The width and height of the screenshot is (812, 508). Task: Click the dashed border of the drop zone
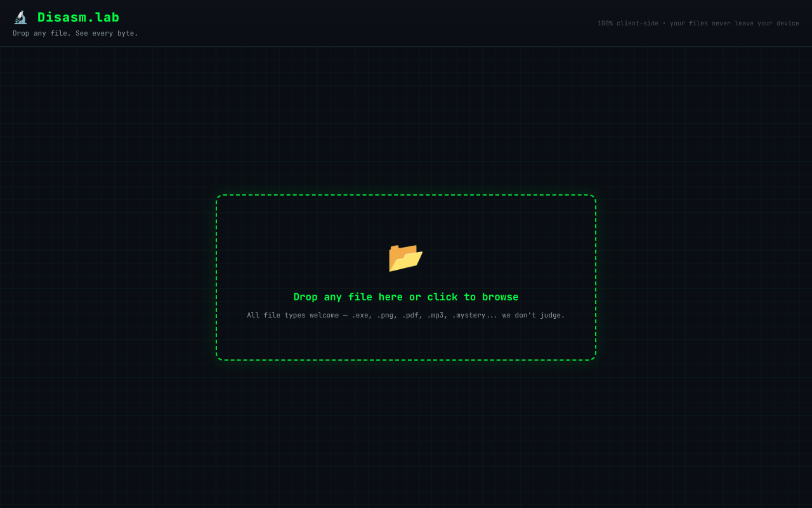tap(406, 196)
